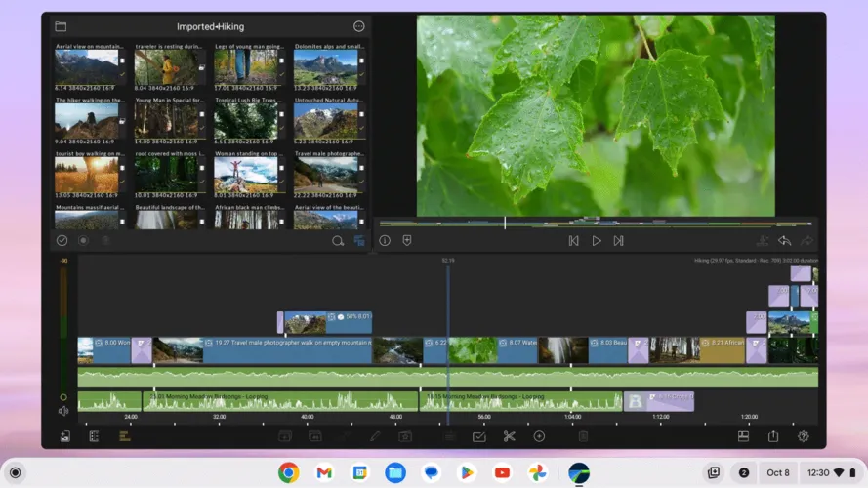This screenshot has width=868, height=488.
Task: Add a marker using the marker icon
Action: [x=407, y=240]
